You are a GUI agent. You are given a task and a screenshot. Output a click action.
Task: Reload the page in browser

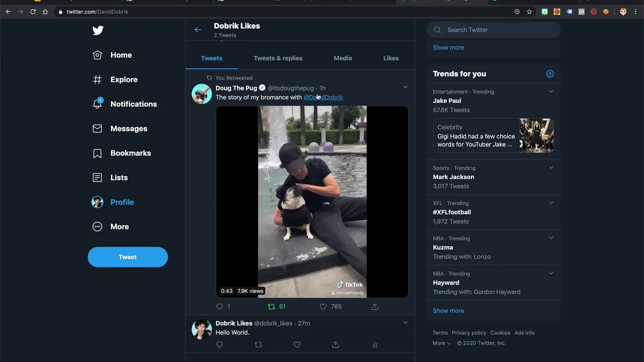tap(33, 12)
